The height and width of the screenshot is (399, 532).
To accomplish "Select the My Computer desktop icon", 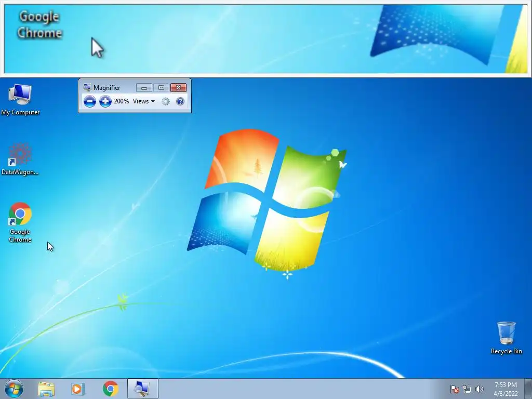I will [x=20, y=99].
